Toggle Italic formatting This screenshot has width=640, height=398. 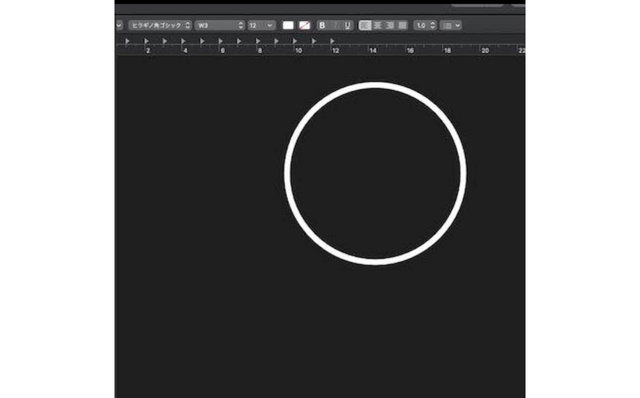click(335, 25)
